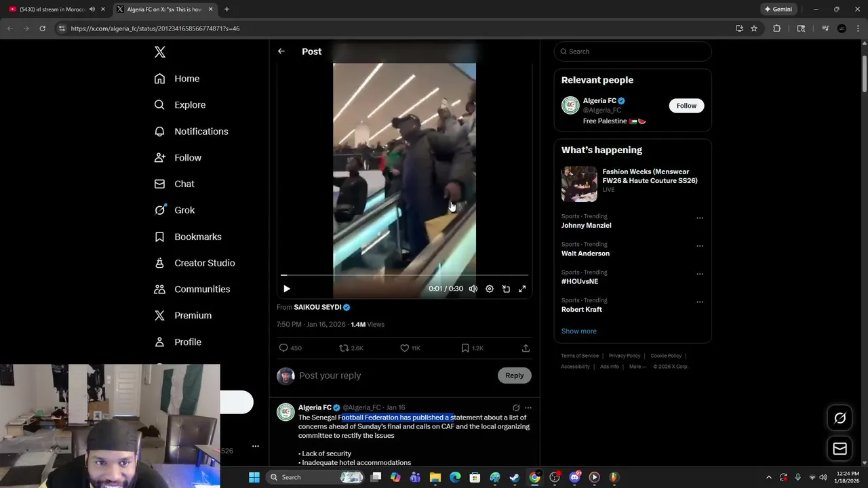Open the more options on Algeria FC reply
This screenshot has width=868, height=488.
pyautogui.click(x=528, y=408)
